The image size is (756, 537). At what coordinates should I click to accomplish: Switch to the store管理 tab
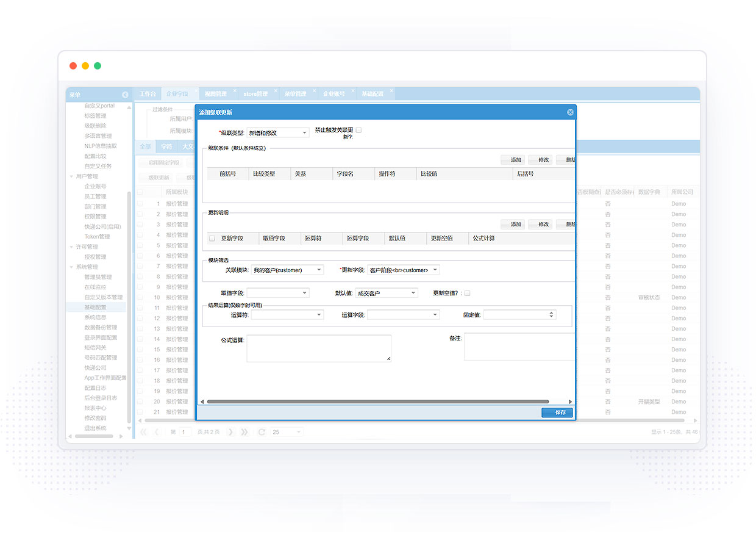click(255, 94)
